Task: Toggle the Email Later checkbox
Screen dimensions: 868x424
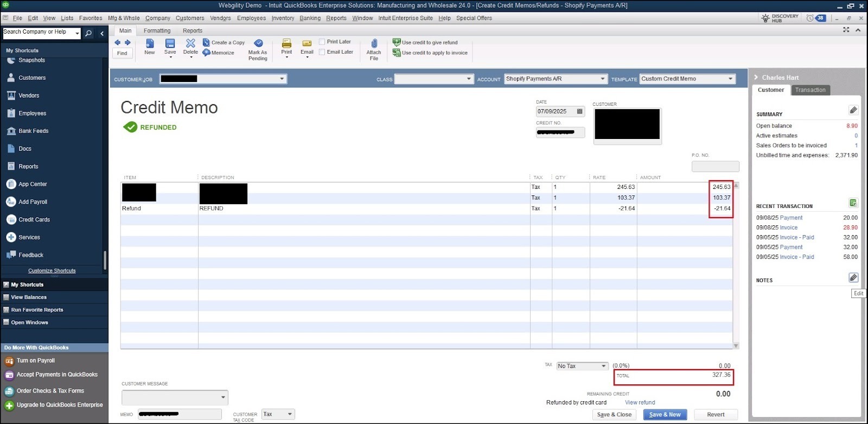Action: pos(322,52)
